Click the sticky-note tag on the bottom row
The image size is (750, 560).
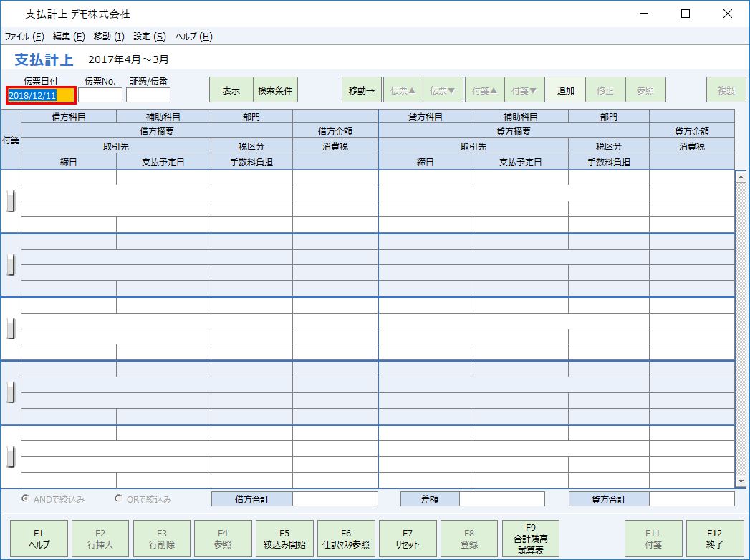(10, 455)
